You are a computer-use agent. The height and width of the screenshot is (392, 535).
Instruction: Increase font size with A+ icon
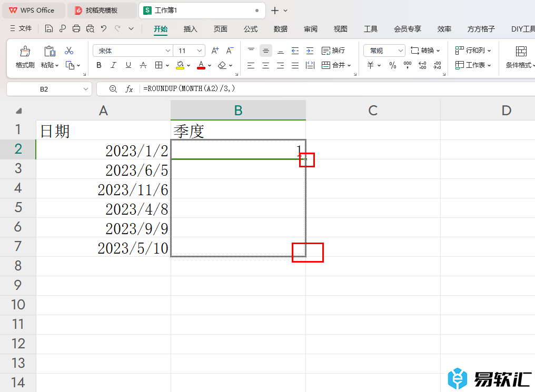pos(215,51)
